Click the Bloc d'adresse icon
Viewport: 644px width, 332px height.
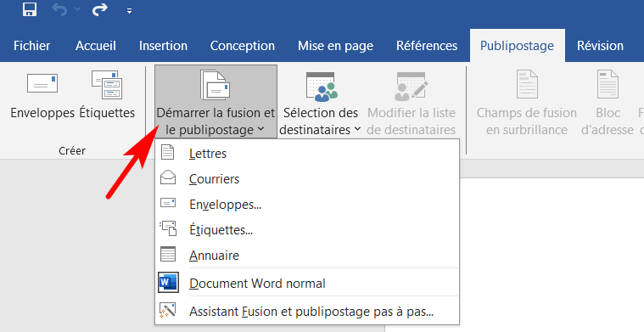click(608, 83)
